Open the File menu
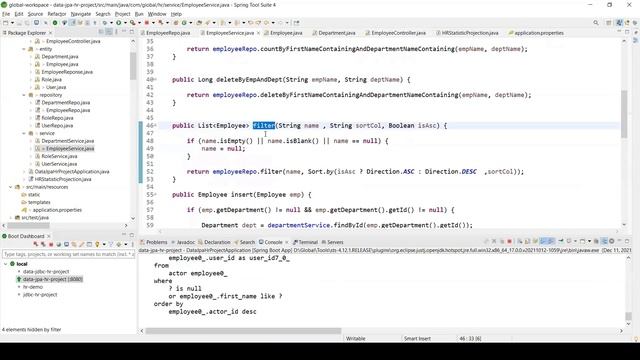The width and height of the screenshot is (640, 360). (6, 14)
